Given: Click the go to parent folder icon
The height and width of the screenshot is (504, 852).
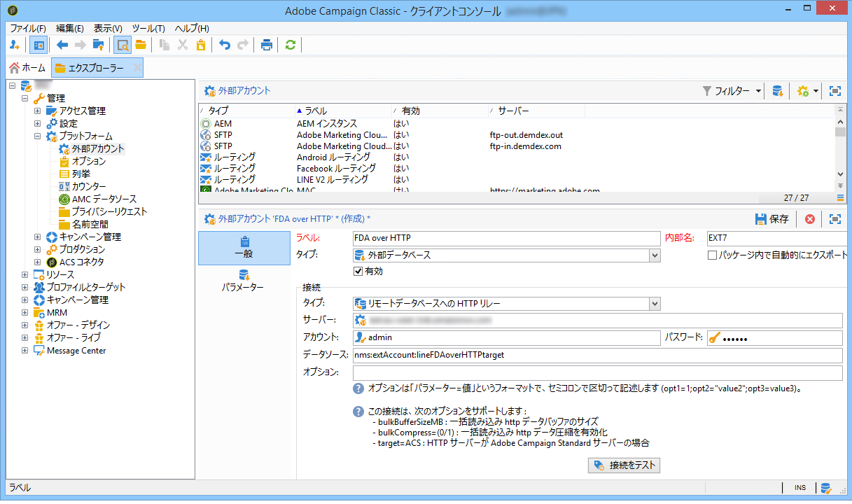Looking at the screenshot, I should 99,45.
